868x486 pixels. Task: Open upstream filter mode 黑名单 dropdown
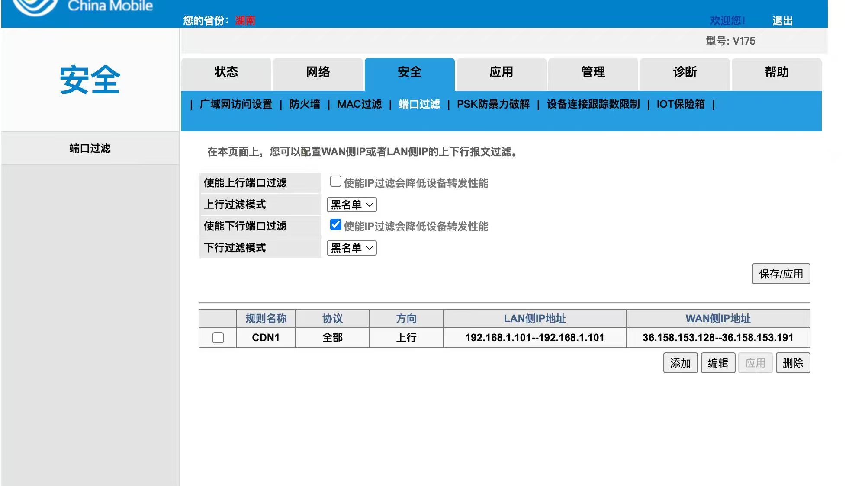point(351,205)
